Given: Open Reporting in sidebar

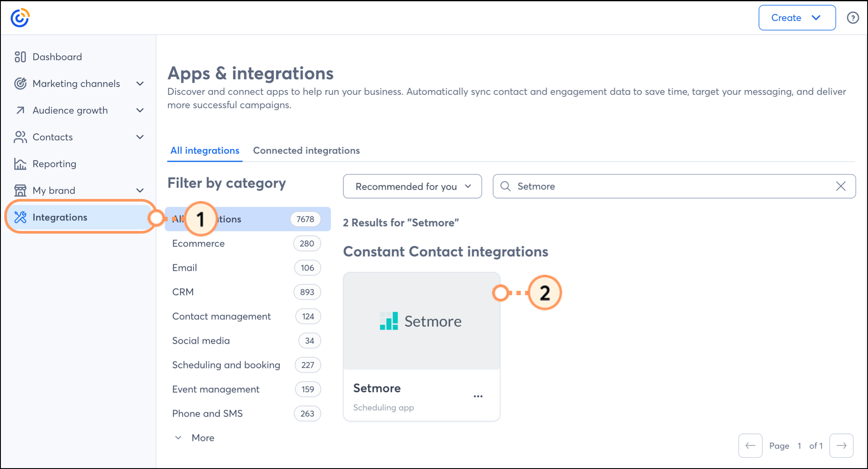Looking at the screenshot, I should pos(54,164).
